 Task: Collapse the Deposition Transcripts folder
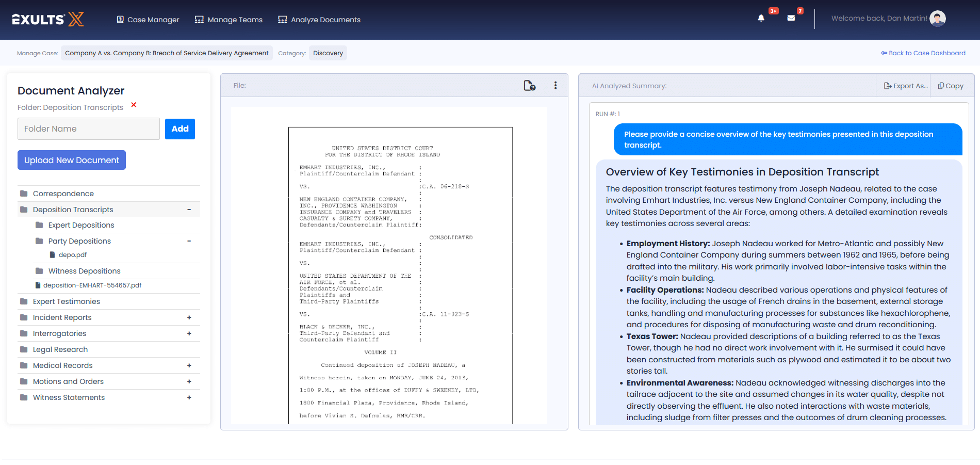[189, 210]
